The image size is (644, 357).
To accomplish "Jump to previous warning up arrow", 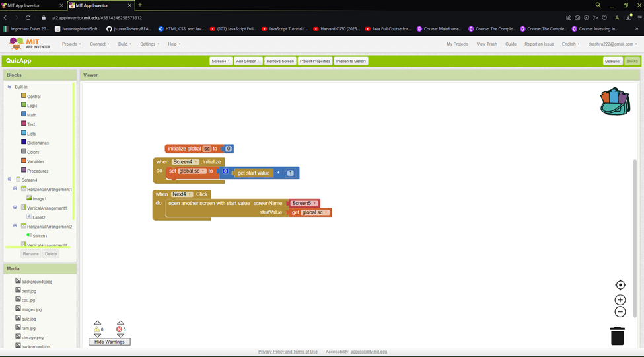I will click(x=97, y=323).
